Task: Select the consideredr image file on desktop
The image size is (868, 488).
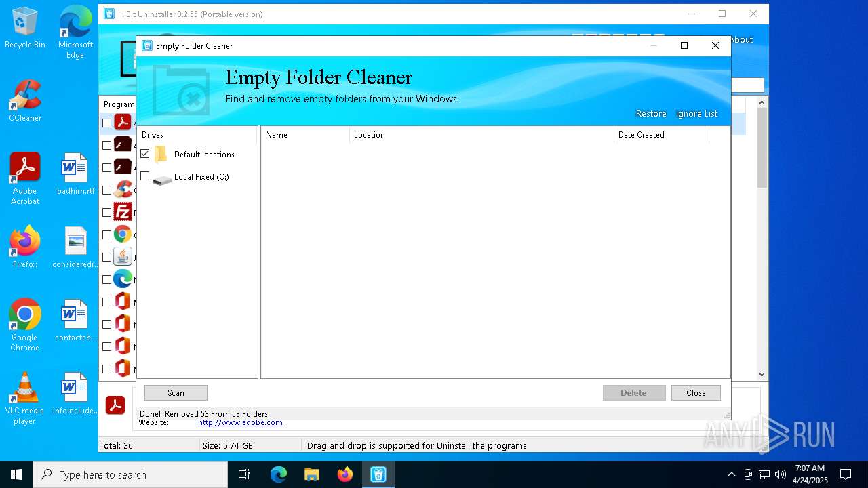Action: (75, 247)
